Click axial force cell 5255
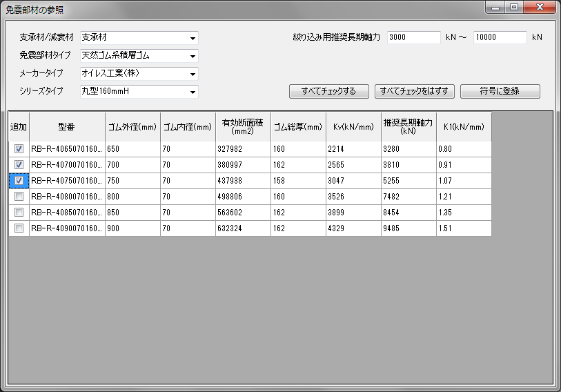 click(x=409, y=181)
